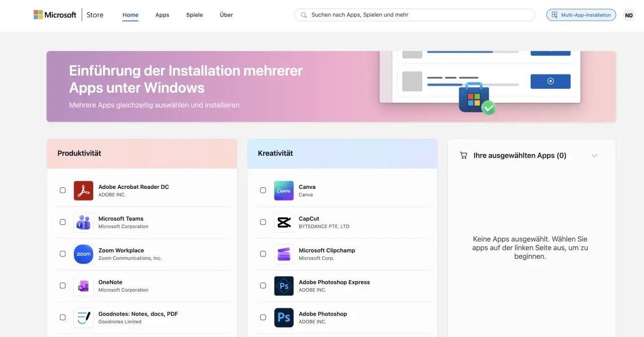This screenshot has height=337, width=644.
Task: Select the Adobe Acrobat Reader DC checkbox
Action: point(62,190)
